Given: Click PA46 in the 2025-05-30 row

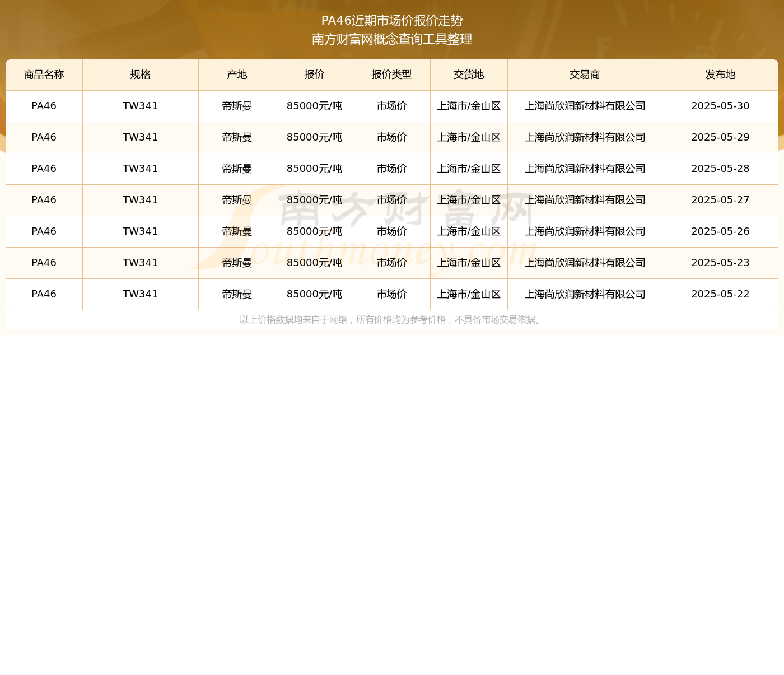Looking at the screenshot, I should 44,106.
